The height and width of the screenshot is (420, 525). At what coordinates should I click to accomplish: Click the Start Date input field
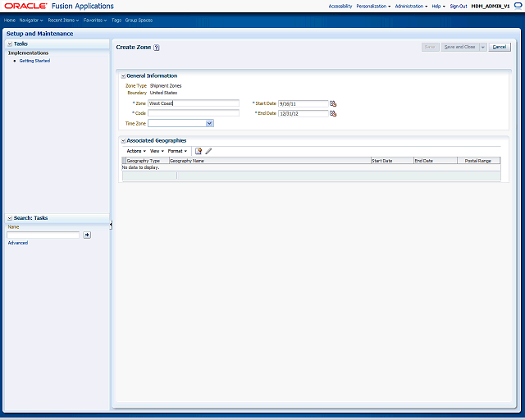pos(303,103)
